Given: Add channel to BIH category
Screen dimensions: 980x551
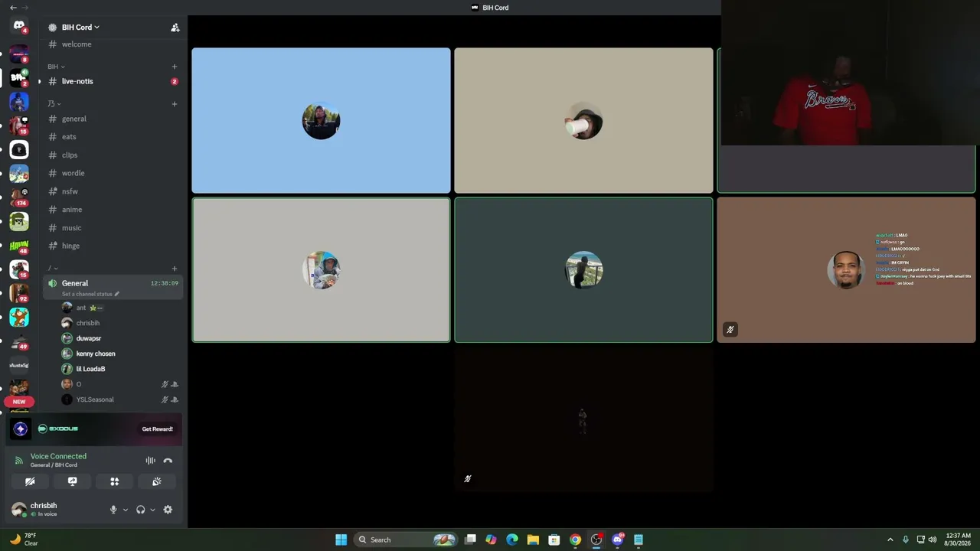Looking at the screenshot, I should [x=175, y=67].
